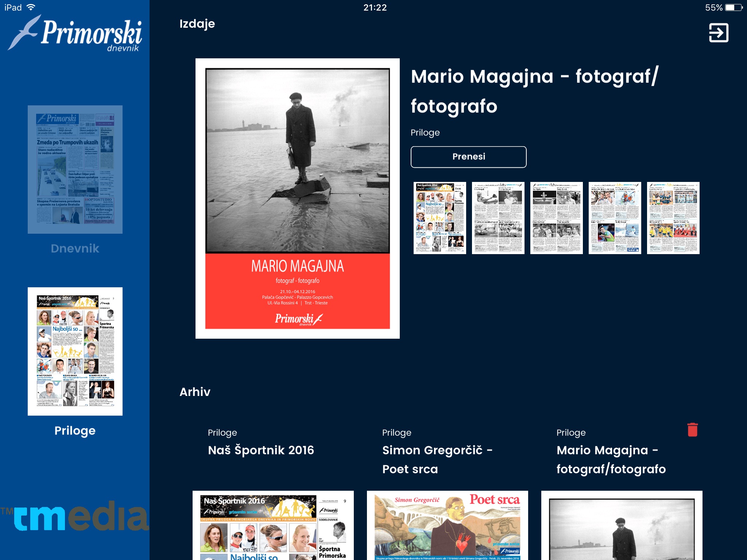Viewport: 747px width, 560px height.
Task: Tap the logout exit icon
Action: point(719,33)
